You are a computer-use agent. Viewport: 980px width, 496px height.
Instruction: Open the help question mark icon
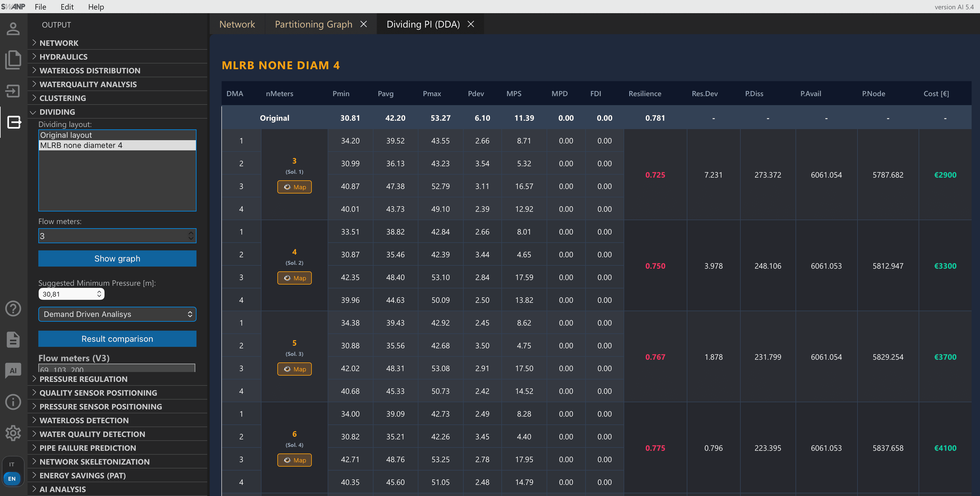pyautogui.click(x=13, y=309)
